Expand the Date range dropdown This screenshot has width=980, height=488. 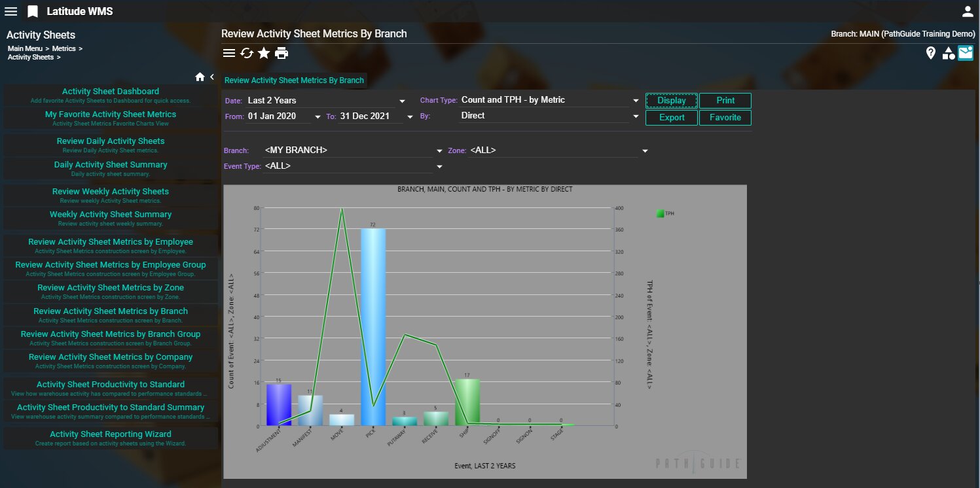tap(401, 101)
